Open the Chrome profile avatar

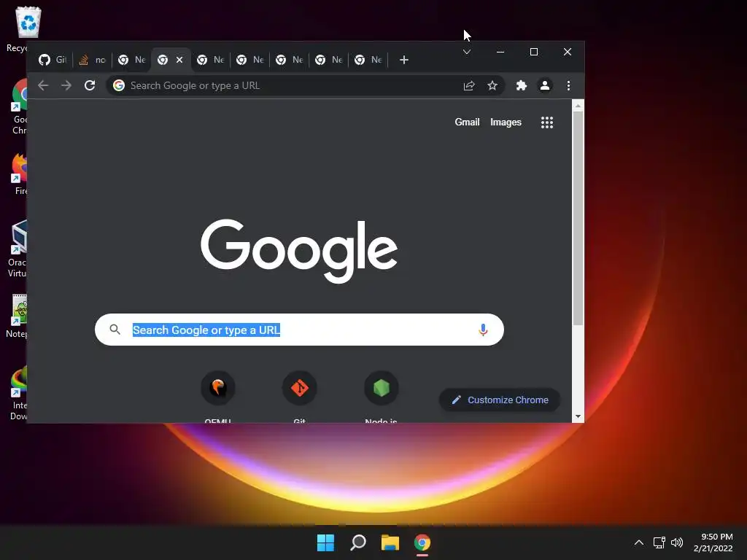[x=545, y=86]
